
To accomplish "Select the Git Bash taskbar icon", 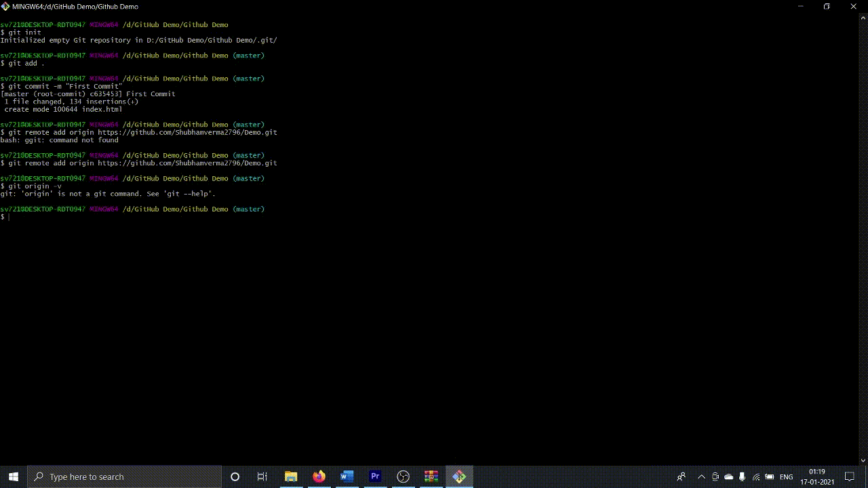I will pos(459,476).
